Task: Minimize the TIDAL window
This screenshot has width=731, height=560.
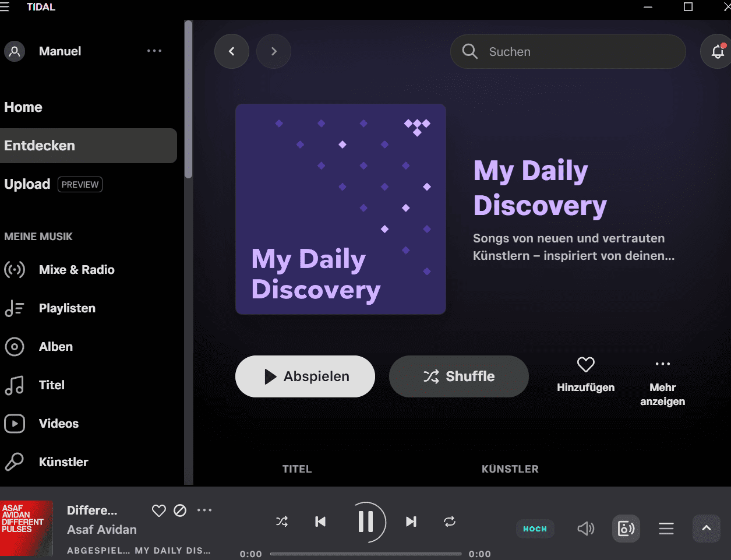Action: (x=648, y=7)
